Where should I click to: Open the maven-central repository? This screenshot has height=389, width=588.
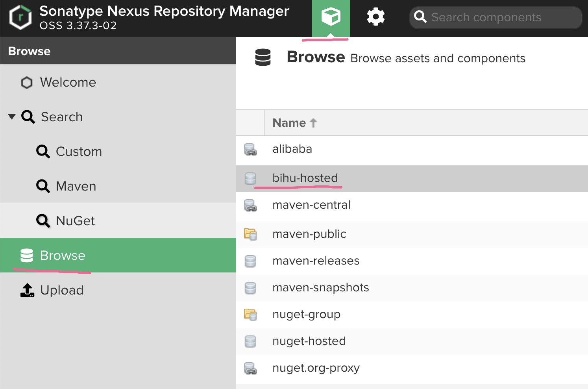(x=311, y=205)
